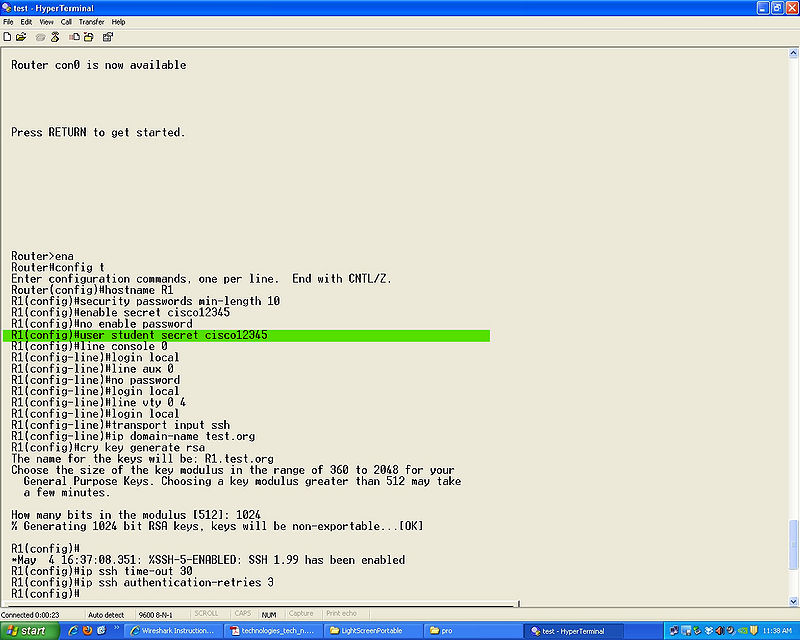
Task: Click the 'Print echo' status indicator
Action: [x=341, y=613]
